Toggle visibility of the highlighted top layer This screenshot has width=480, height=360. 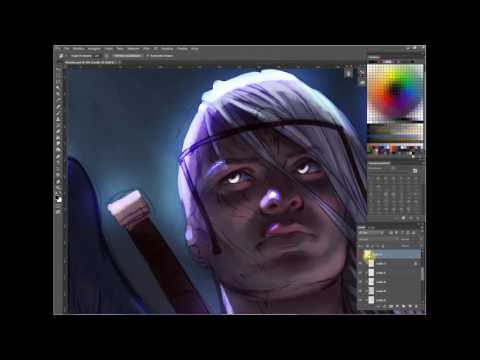pyautogui.click(x=361, y=254)
